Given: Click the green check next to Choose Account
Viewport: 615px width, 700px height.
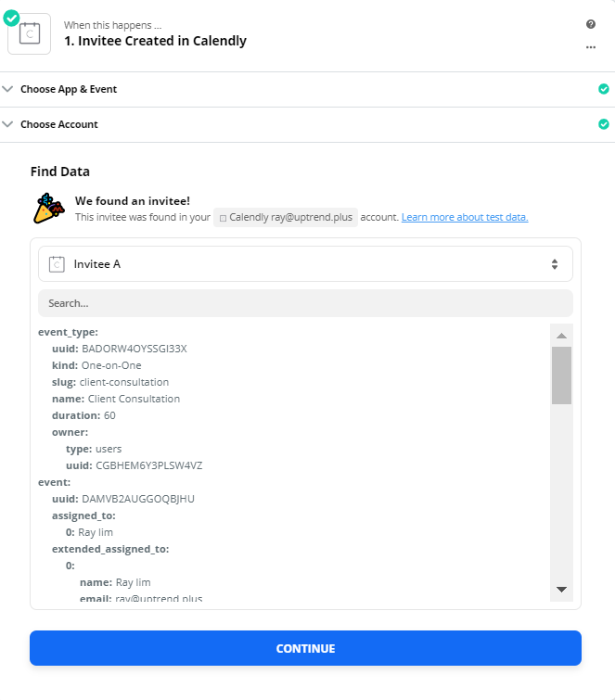Looking at the screenshot, I should 603,124.
